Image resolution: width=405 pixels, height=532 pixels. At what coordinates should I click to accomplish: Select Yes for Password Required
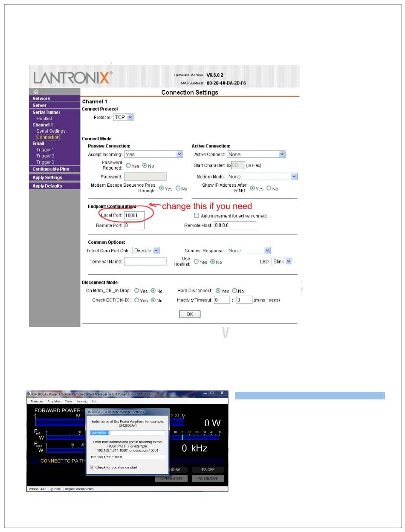128,165
